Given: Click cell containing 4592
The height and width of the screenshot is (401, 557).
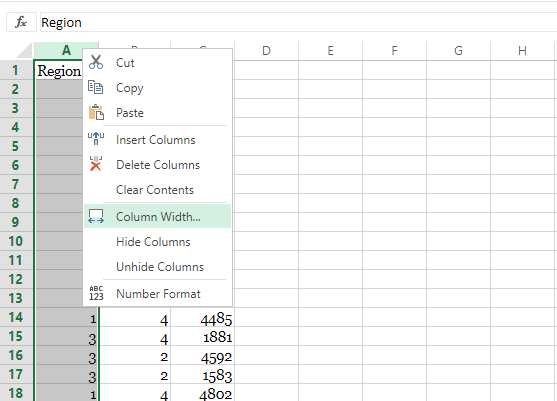Looking at the screenshot, I should (202, 355).
